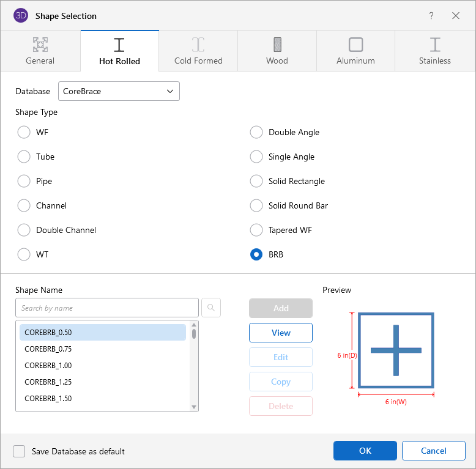Open the General shapes tab icon
The image size is (476, 469).
click(40, 45)
